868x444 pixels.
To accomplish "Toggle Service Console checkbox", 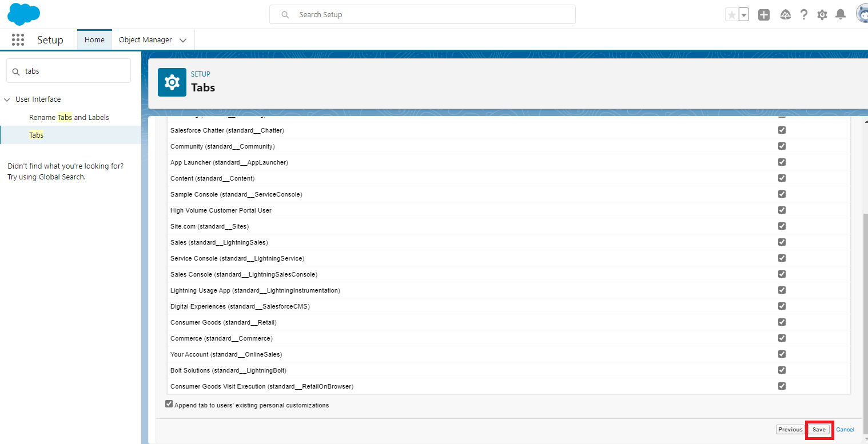I will tap(782, 258).
